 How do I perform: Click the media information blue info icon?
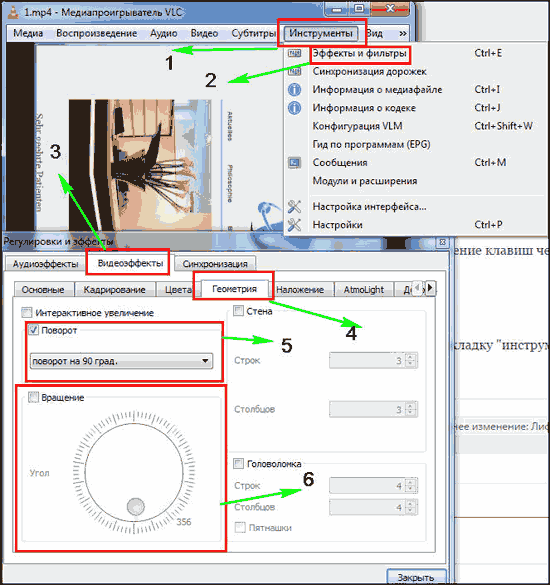[x=294, y=90]
